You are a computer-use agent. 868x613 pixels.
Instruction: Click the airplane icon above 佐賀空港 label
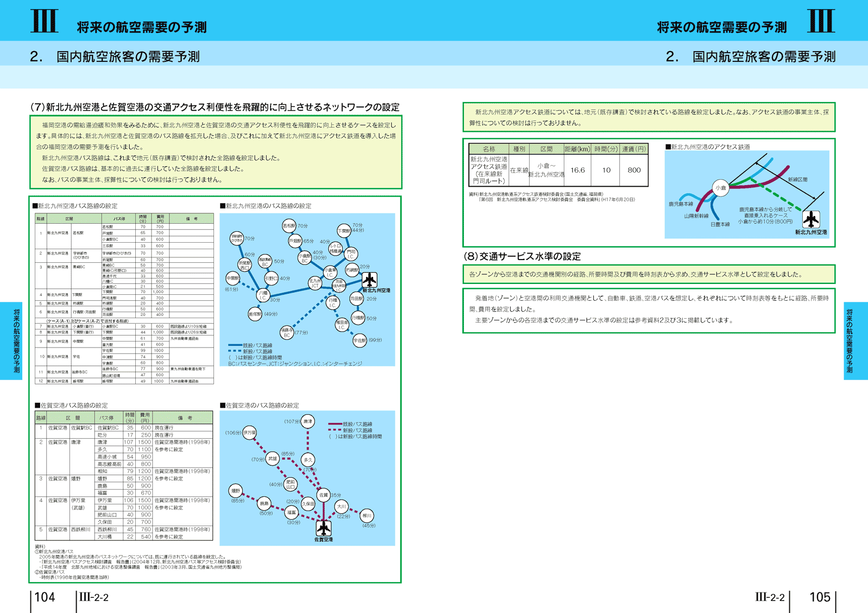pyautogui.click(x=324, y=528)
